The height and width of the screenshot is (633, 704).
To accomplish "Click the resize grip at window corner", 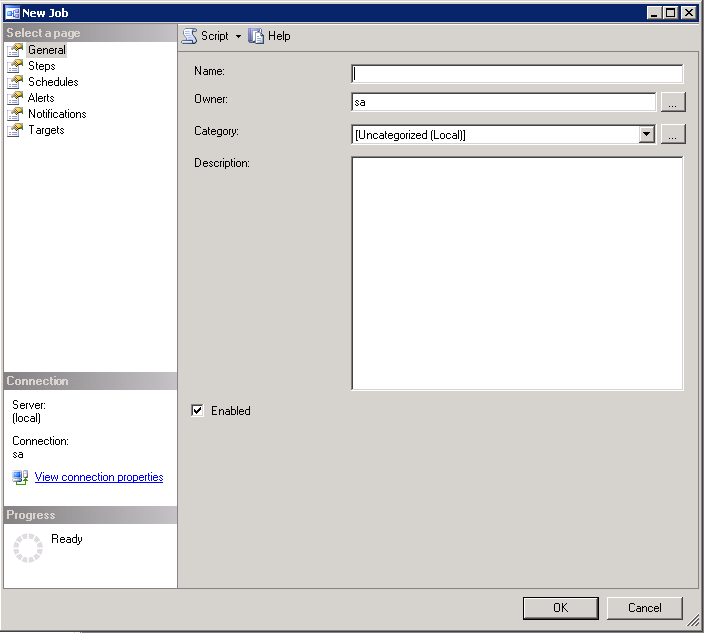I will pos(694,620).
